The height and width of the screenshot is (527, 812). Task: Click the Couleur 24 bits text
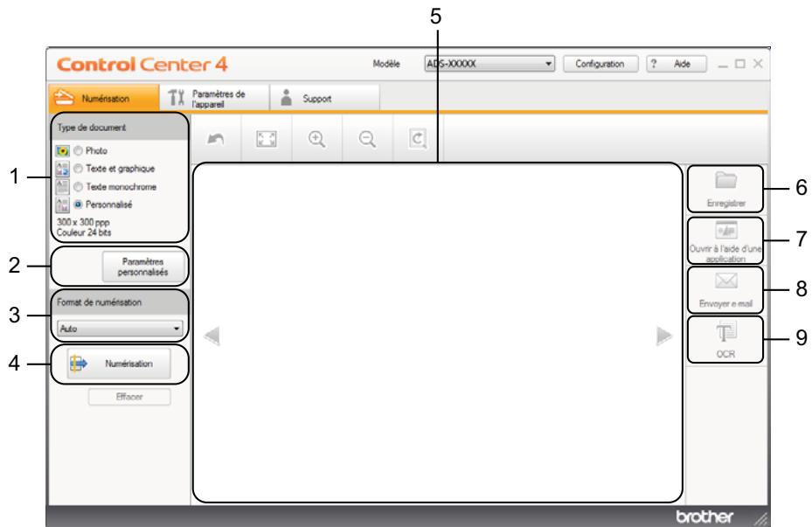[84, 232]
